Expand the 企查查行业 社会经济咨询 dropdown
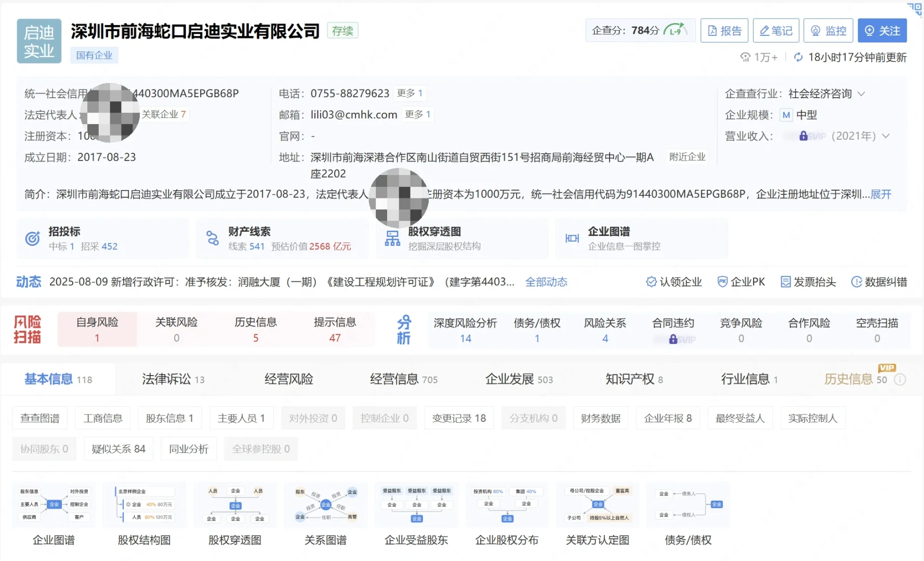 861,94
